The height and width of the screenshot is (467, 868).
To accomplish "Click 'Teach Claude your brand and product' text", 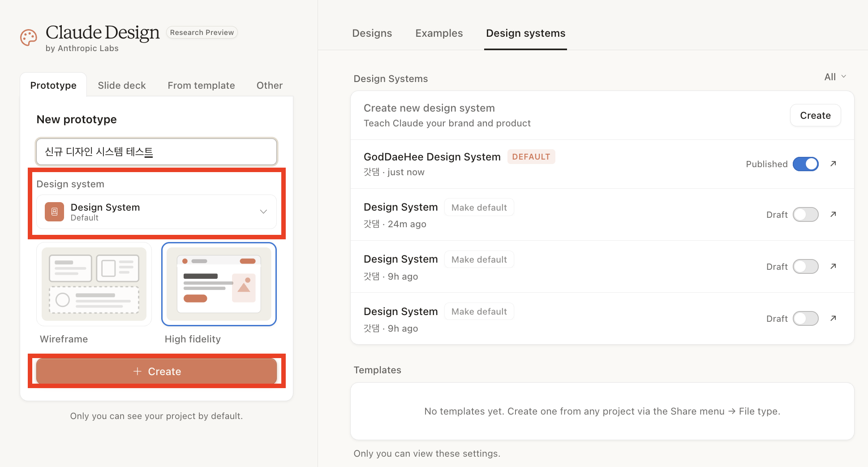I will pos(447,123).
